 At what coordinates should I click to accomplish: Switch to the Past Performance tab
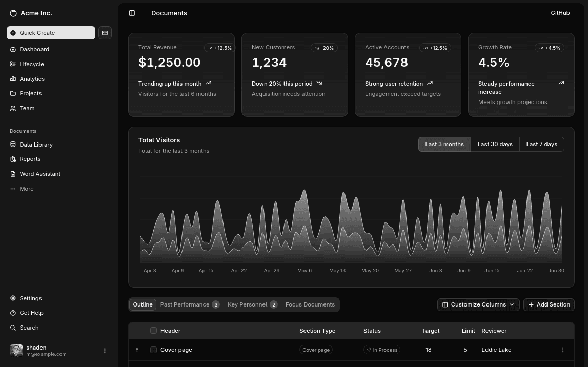(185, 304)
